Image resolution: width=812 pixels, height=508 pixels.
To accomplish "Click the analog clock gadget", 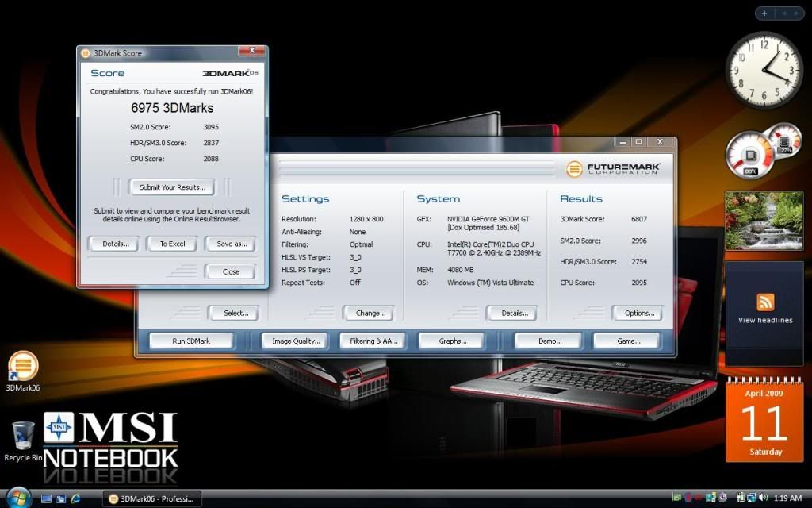I will 764,71.
